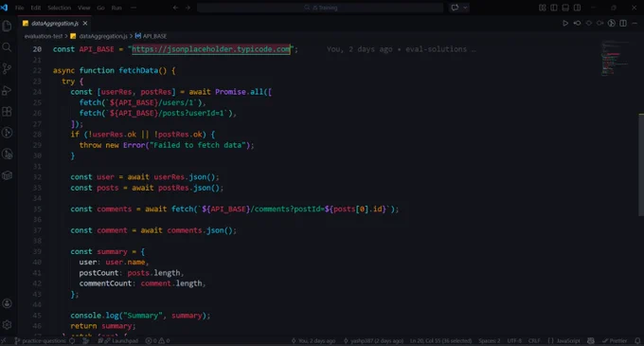This screenshot has width=644, height=346.
Task: Click the 'console.log("Summary", summary)' line
Action: click(140, 315)
